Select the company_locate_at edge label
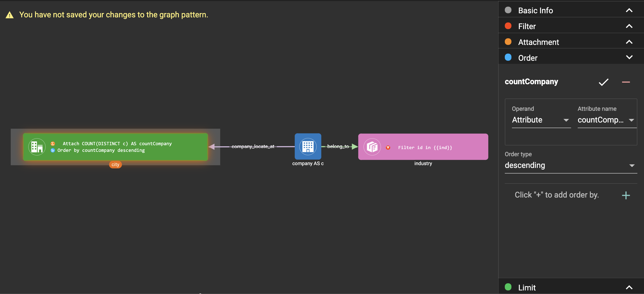644x294 pixels. coord(253,146)
